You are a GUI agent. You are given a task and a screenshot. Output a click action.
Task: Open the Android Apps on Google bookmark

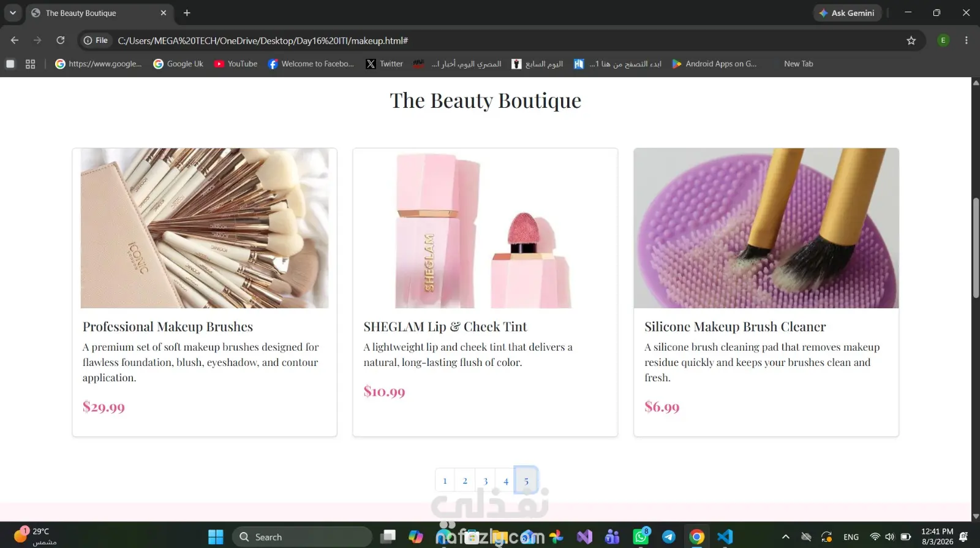click(x=714, y=64)
